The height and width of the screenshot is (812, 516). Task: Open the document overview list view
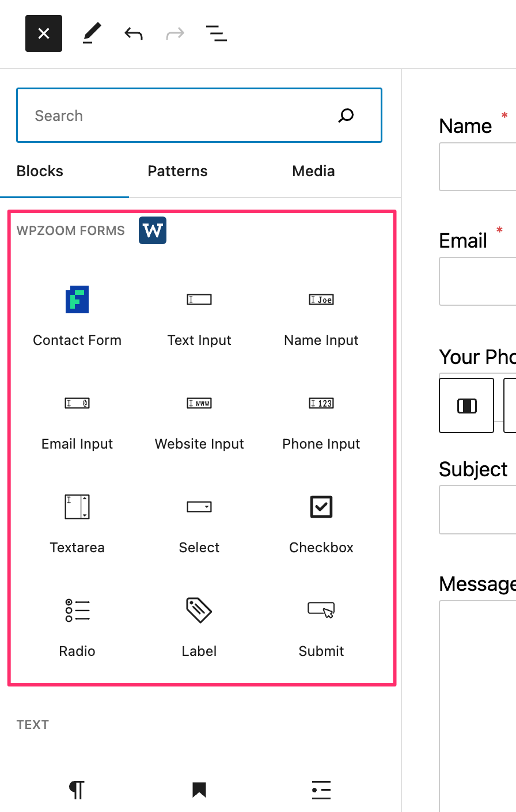tap(217, 33)
